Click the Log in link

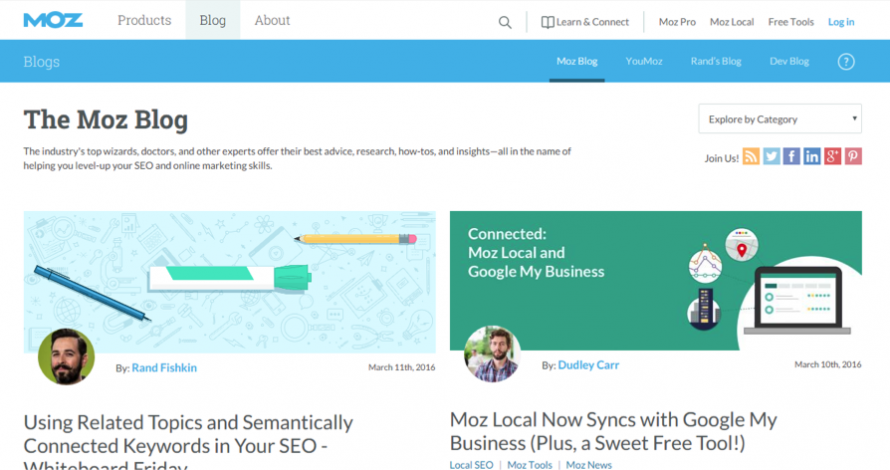[841, 22]
